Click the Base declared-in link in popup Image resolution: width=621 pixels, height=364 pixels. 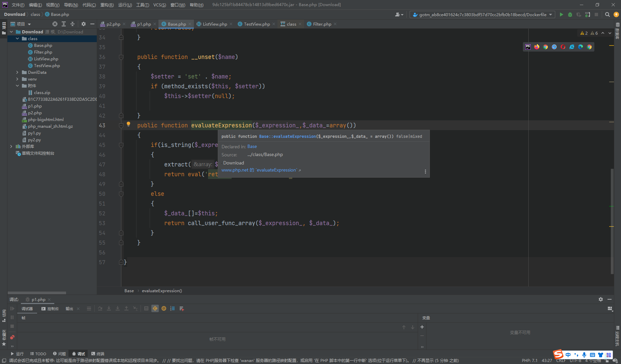pyautogui.click(x=252, y=147)
